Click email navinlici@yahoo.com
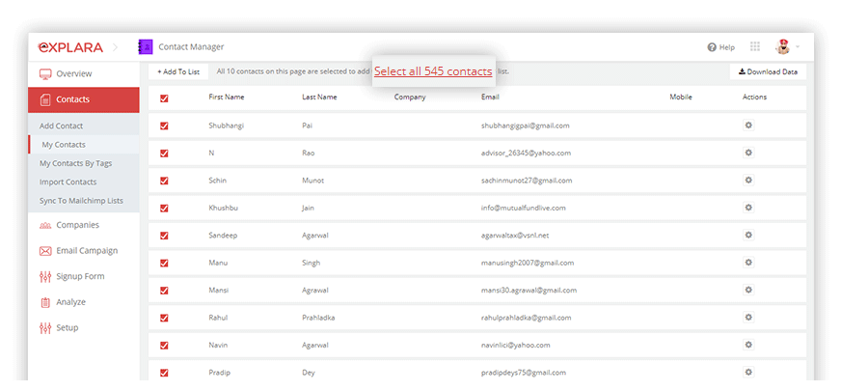 pyautogui.click(x=515, y=345)
